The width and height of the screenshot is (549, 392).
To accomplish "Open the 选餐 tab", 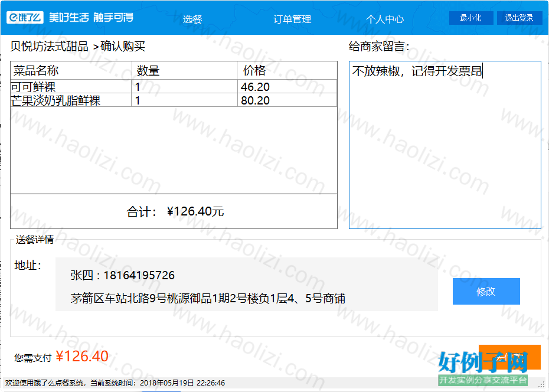I will [x=192, y=19].
